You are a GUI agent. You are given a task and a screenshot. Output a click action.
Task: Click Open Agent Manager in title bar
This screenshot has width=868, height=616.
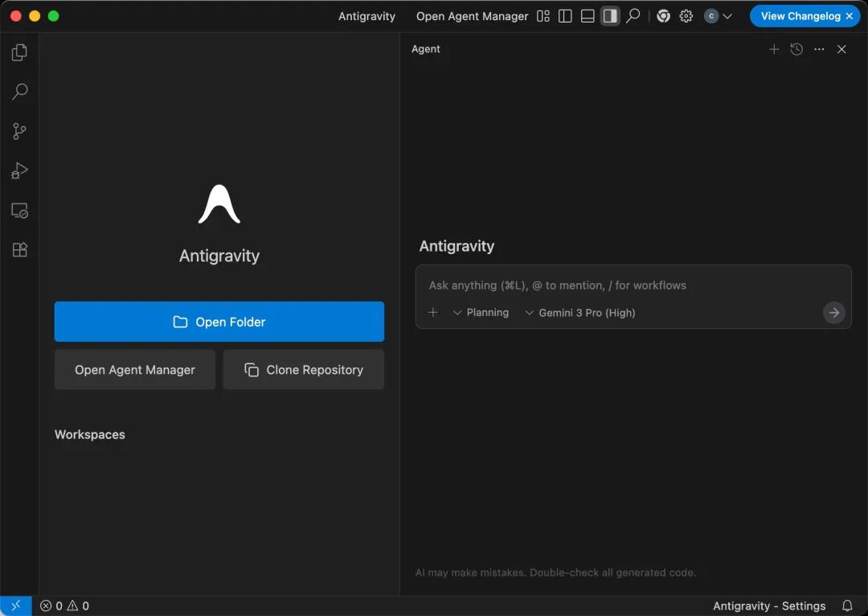(472, 16)
